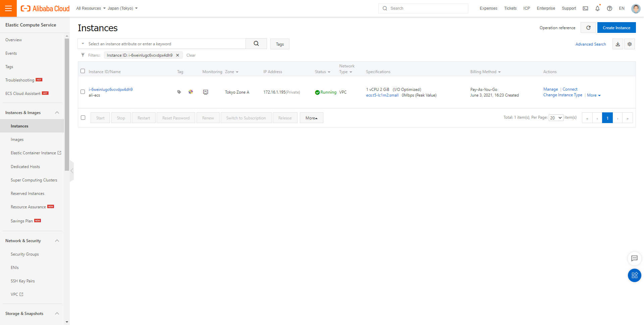This screenshot has height=325, width=644.
Task: Collapse the sidebar with arrow handle
Action: point(72,171)
